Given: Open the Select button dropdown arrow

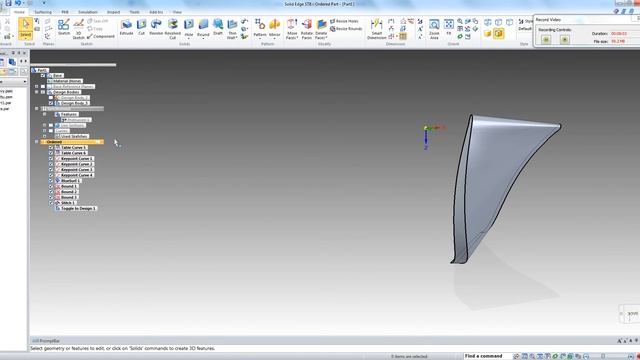Looking at the screenshot, I should (25, 37).
